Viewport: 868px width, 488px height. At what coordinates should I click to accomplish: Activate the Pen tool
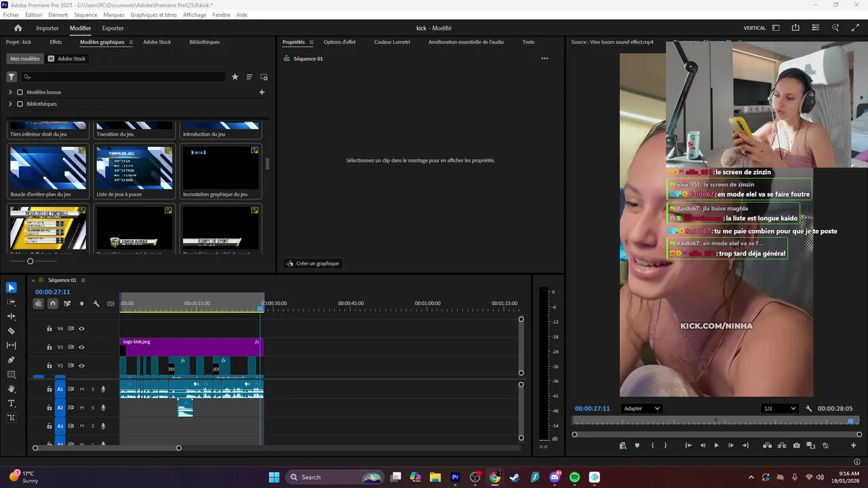coord(11,360)
